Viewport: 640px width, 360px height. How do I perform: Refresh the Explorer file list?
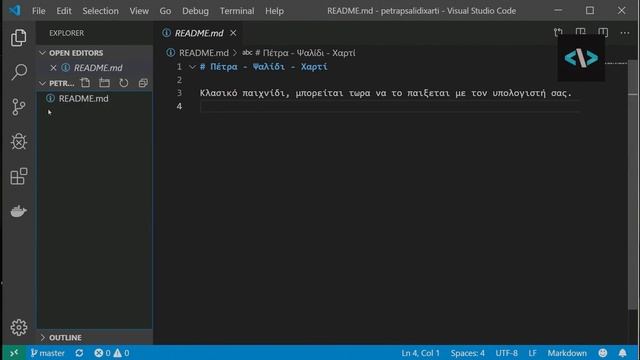(x=124, y=83)
